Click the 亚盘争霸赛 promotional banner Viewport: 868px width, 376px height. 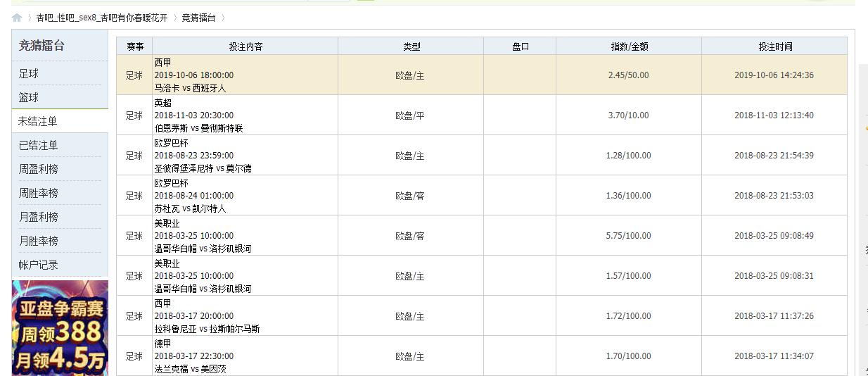(60, 328)
